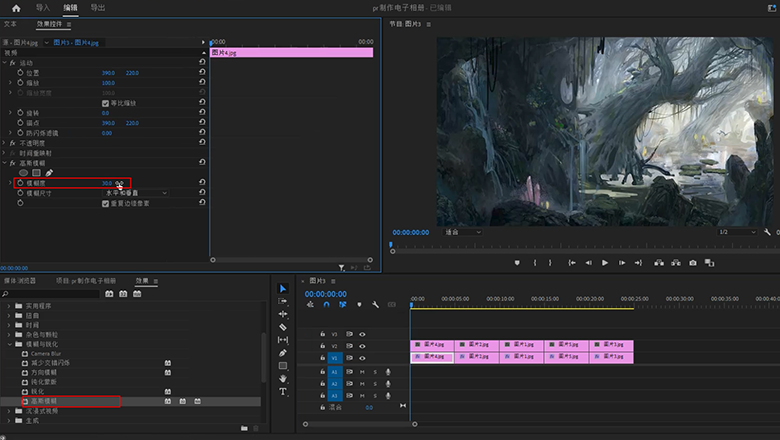Screen dimensions: 780x440
Task: Filter YUV effects in Effects panel
Action: 137,294
